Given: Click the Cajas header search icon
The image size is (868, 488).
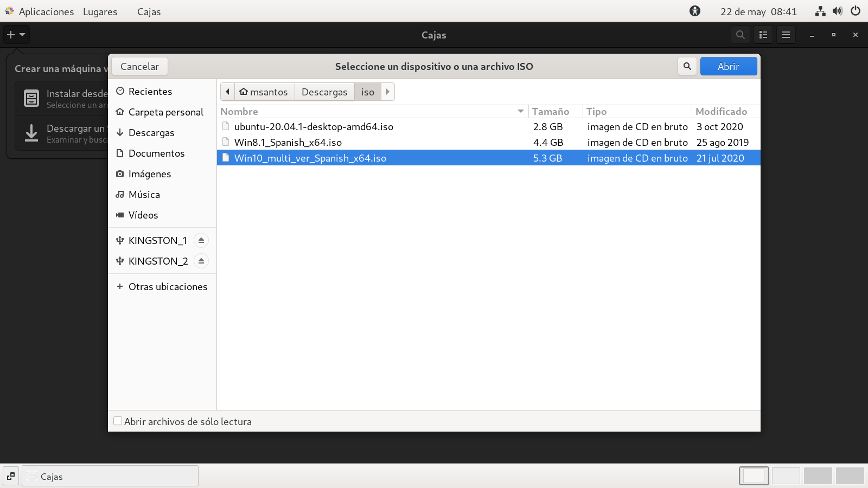Looking at the screenshot, I should pos(740,35).
